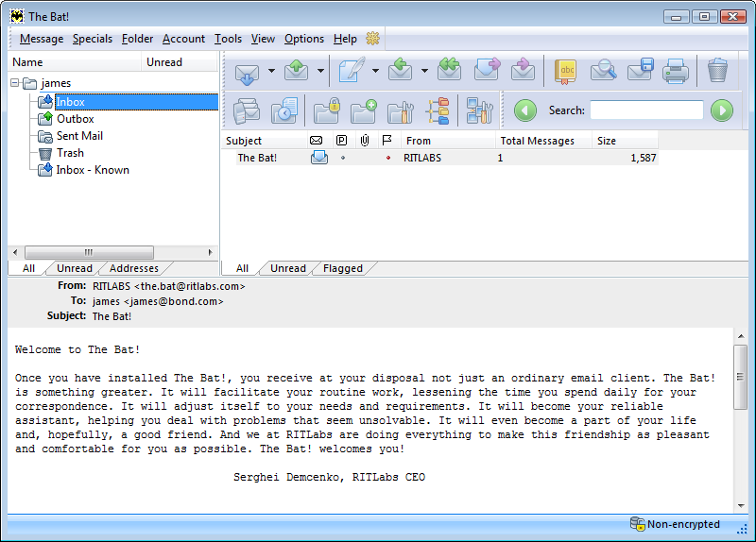Open the address book icon
This screenshot has height=542, width=756.
pyautogui.click(x=565, y=71)
